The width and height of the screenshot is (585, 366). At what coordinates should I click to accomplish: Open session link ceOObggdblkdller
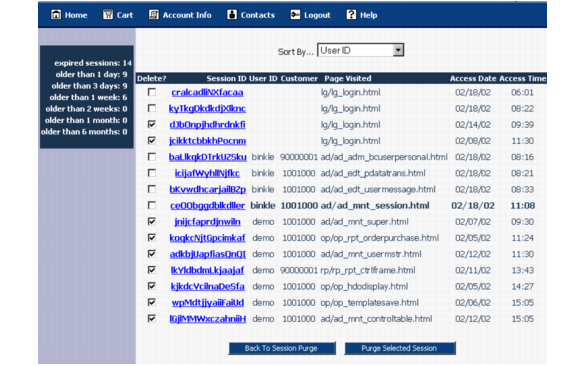[207, 206]
